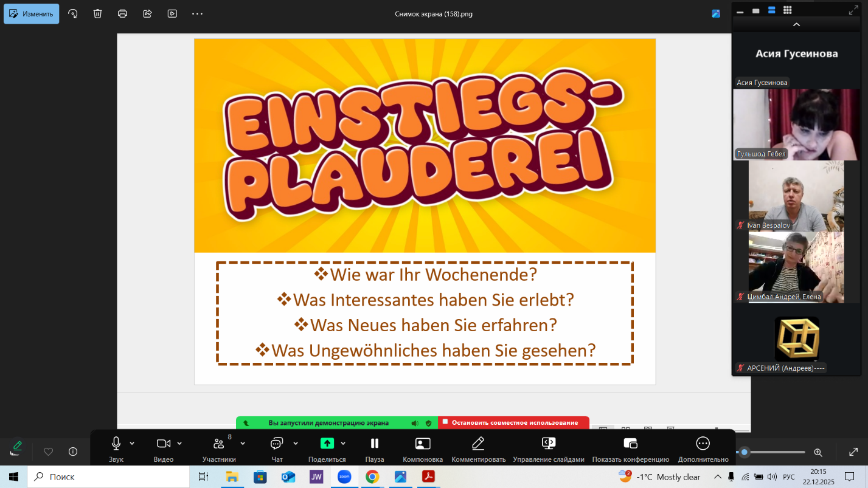Screen dimensions: 868x488
Task: Pause screen sharing with the Пауза button
Action: pyautogui.click(x=375, y=444)
